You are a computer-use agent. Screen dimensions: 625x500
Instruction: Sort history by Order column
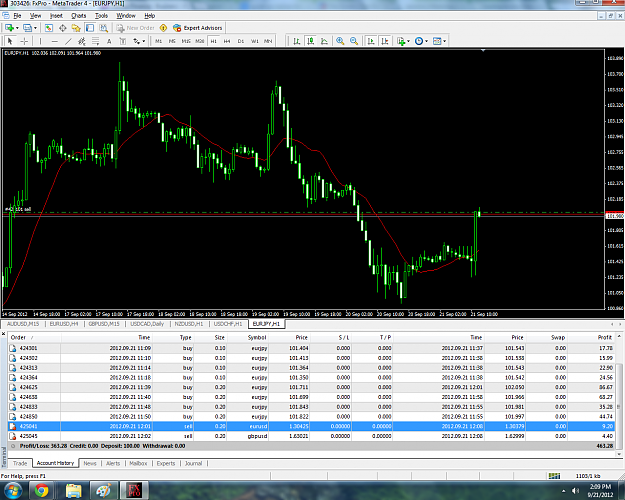[x=34, y=337]
